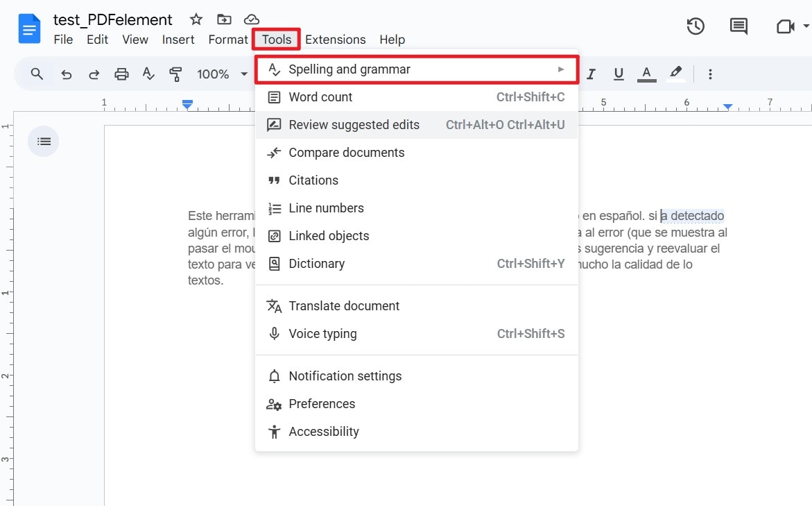Choose Translate document

417,306
